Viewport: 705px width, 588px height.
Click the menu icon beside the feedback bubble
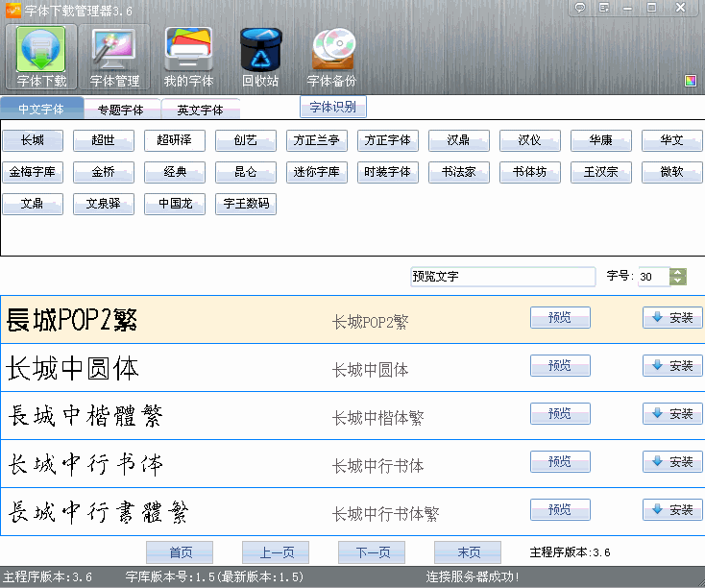(604, 8)
